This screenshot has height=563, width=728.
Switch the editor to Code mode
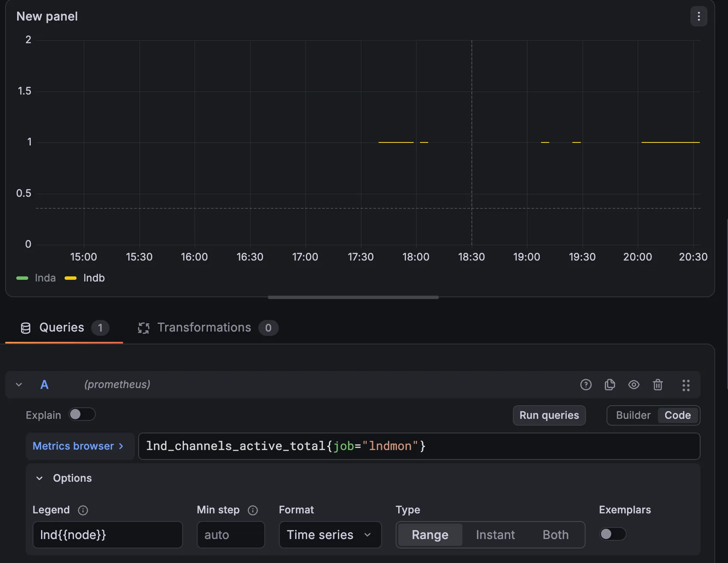click(678, 415)
